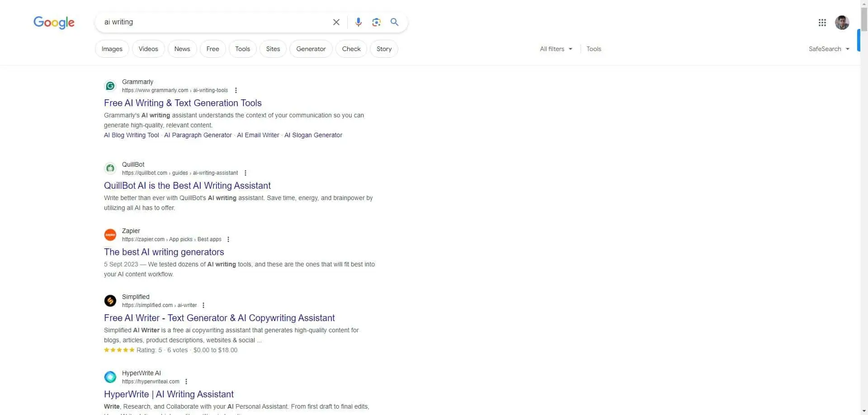Open Free AI Writing & Text Generation Tools
868x415 pixels.
click(x=183, y=103)
